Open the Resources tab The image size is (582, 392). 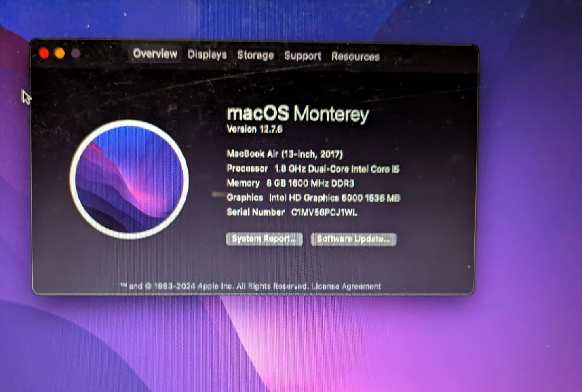356,56
